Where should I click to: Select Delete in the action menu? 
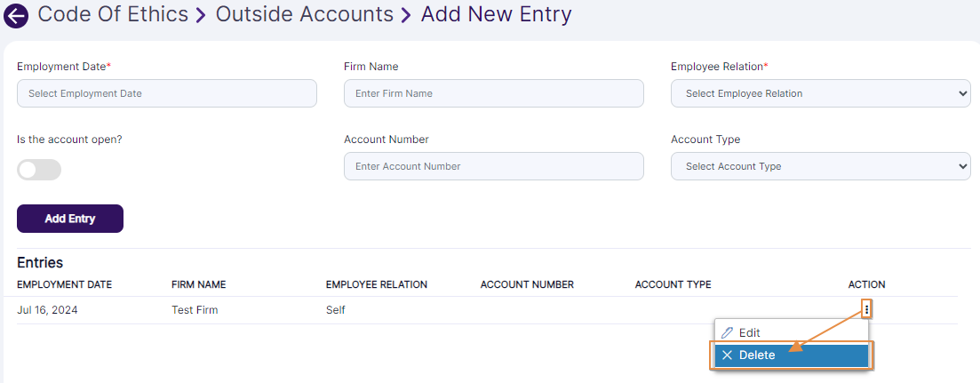click(756, 355)
